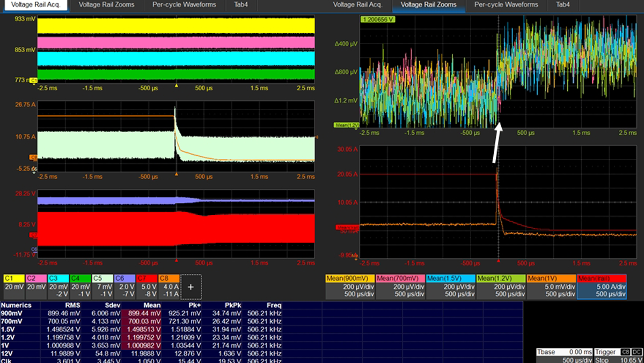This screenshot has height=363, width=644.
Task: Open the Tbase timebase descriptor
Action: 562,355
